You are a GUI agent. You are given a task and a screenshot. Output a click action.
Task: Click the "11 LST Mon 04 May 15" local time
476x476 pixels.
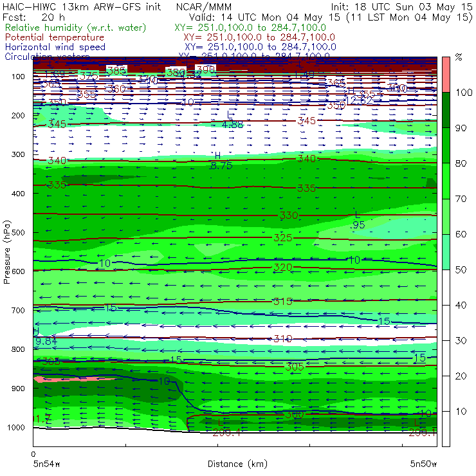[x=410, y=17]
